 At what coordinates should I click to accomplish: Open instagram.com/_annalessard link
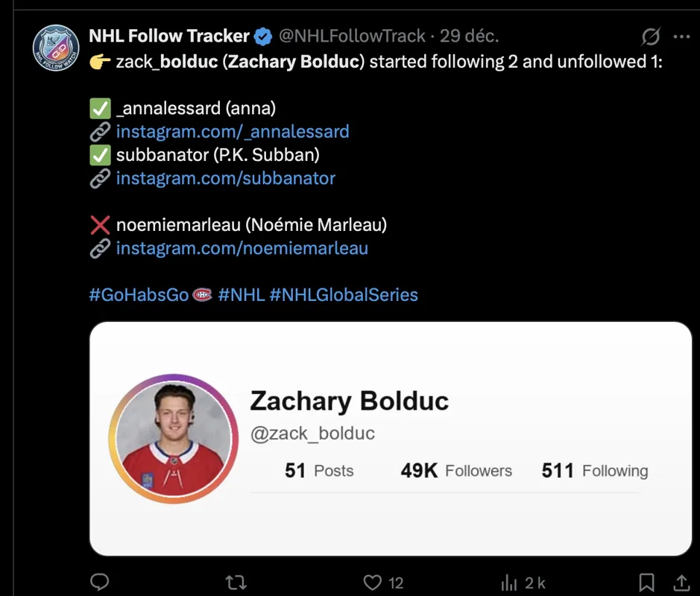pos(232,131)
